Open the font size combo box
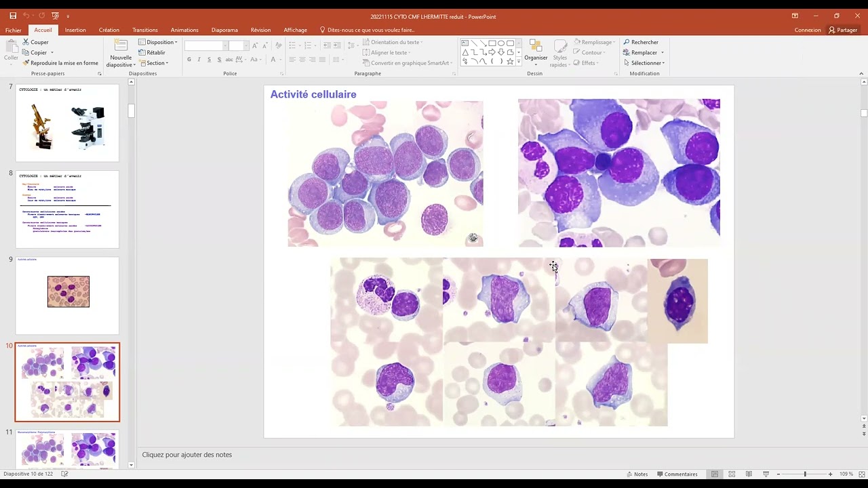 click(x=239, y=45)
